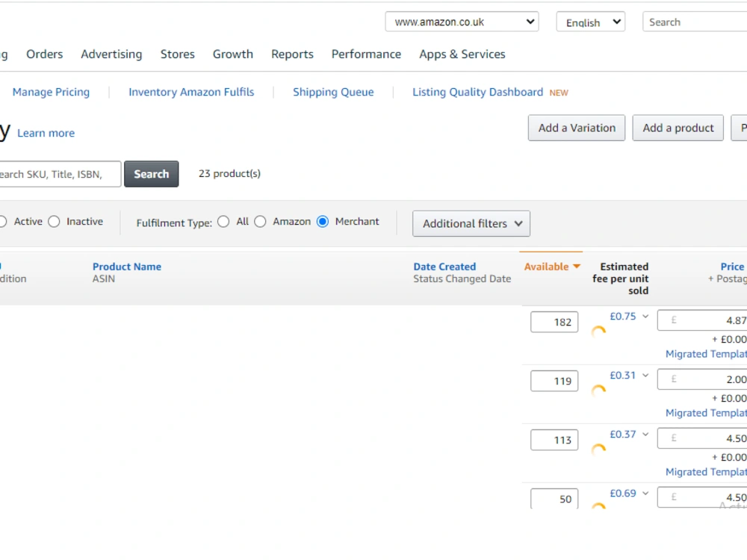Screen dimensions: 747x560
Task: Sort by Price column header
Action: [732, 267]
